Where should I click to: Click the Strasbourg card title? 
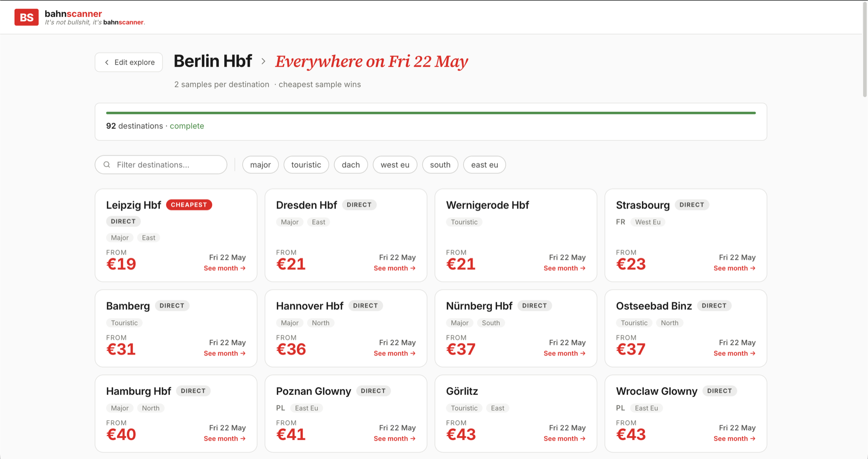point(643,205)
